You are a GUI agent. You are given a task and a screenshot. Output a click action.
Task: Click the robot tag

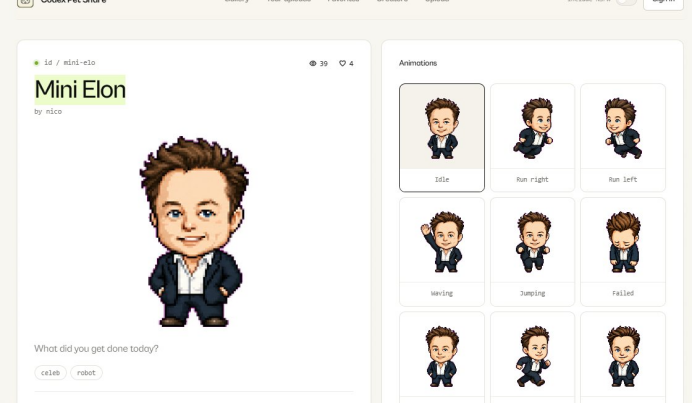coord(86,373)
